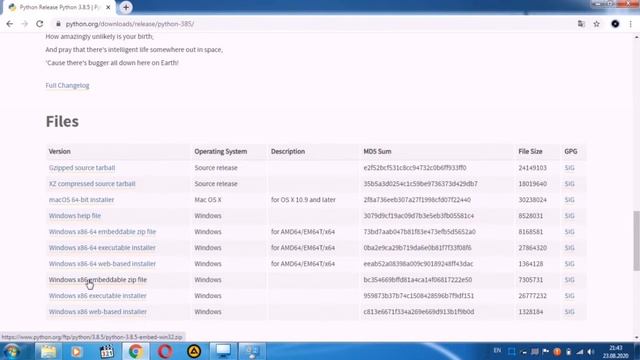Screen dimensions: 640x360
Task: Select the Python Release Python 3.8.5 tab
Action: (x=59, y=7)
